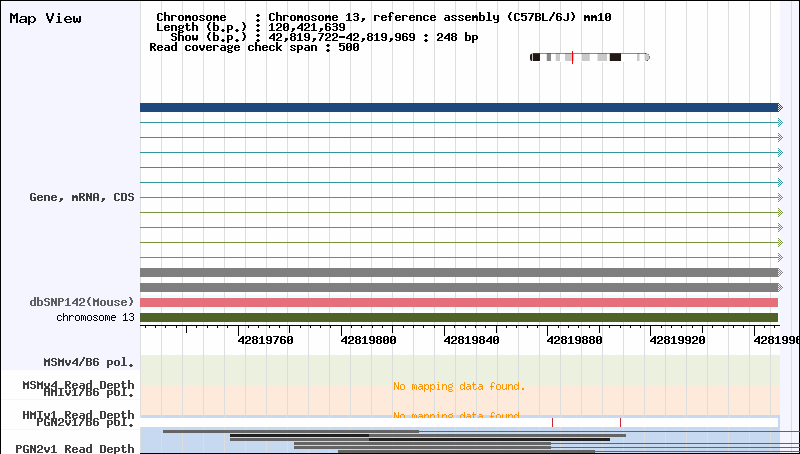Screen dimensions: 800x454
Task: Click the red polymorphism marker near position 42819920
Action: coord(620,422)
